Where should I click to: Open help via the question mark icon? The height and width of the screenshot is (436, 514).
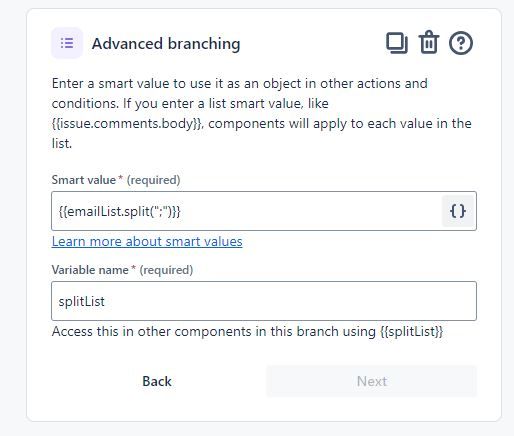[461, 43]
